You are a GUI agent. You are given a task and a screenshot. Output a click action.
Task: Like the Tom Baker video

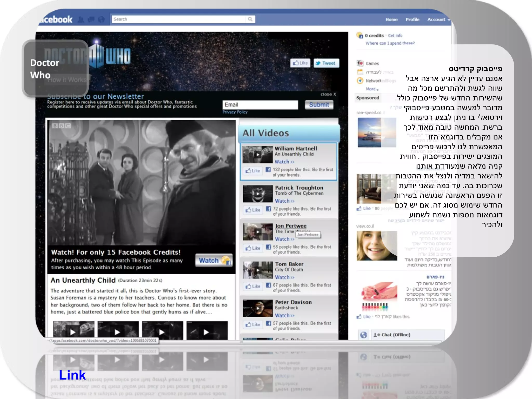[x=253, y=286]
